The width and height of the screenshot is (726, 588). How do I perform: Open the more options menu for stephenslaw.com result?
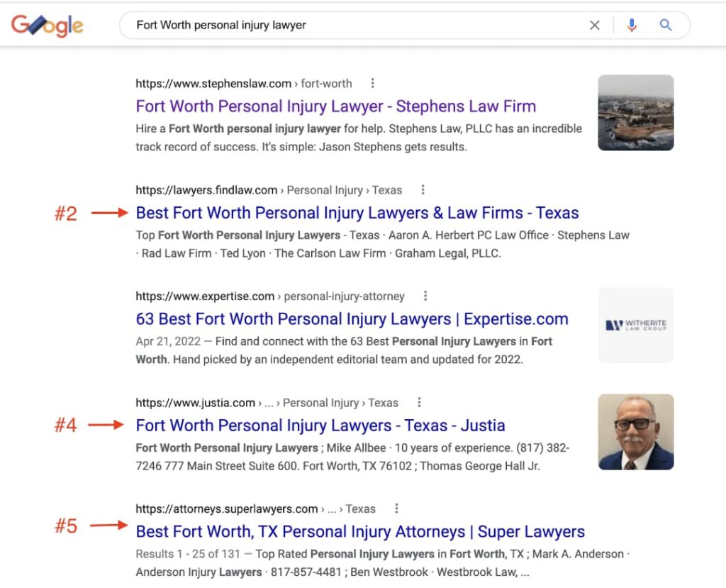tap(373, 84)
